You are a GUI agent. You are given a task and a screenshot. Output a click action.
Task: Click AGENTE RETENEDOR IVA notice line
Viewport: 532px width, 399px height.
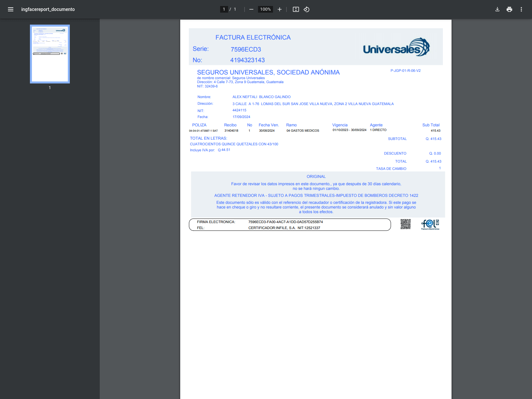[316, 196]
